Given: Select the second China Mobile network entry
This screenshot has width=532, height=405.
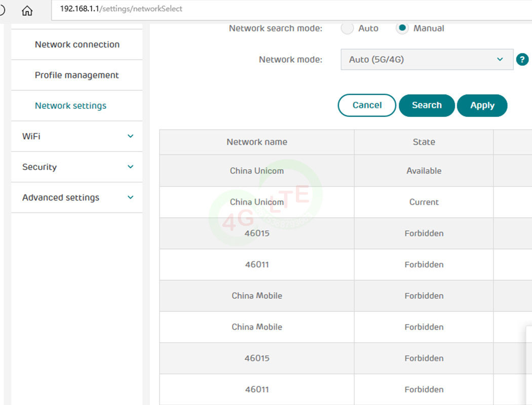Looking at the screenshot, I should tap(257, 327).
